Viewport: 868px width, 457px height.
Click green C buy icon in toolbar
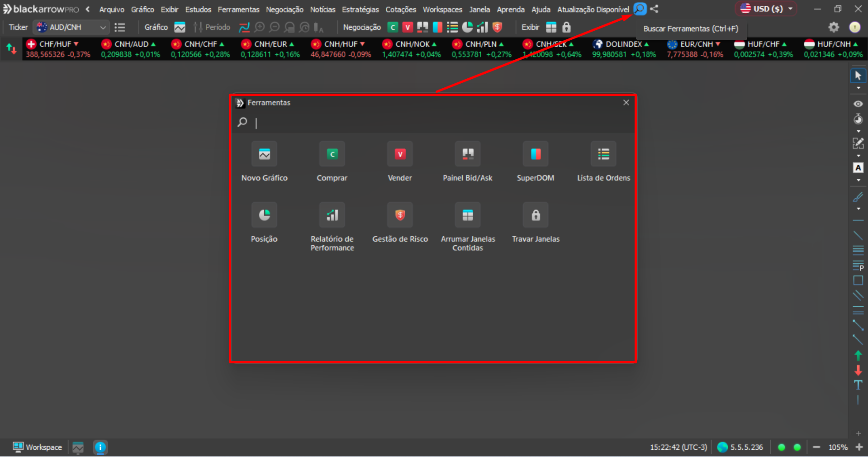(393, 27)
